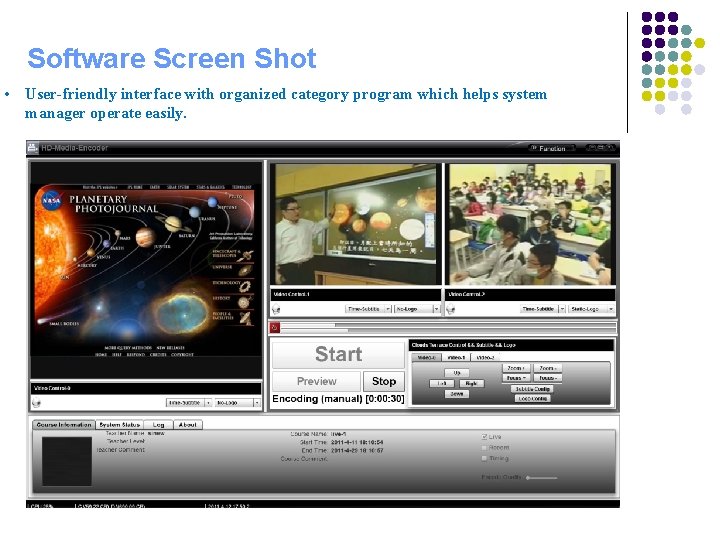Click the Start Time value text

(x=357, y=442)
